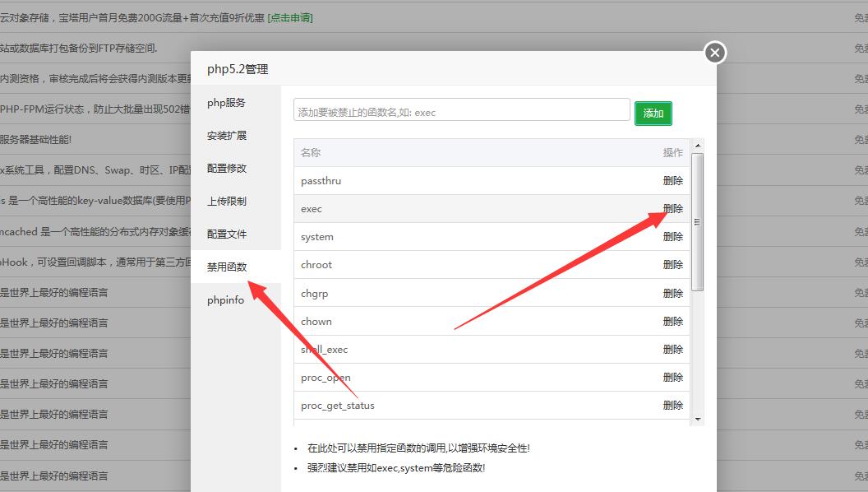Delete the chroot function row
This screenshot has height=492, width=868.
point(672,265)
